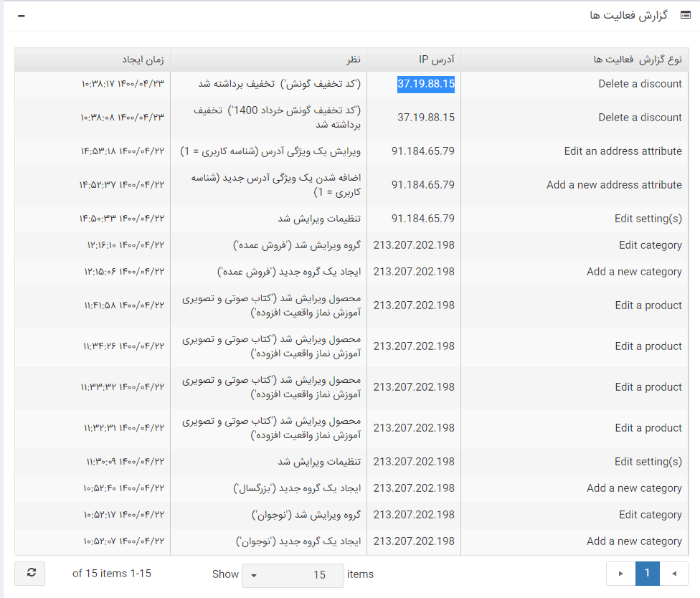Image resolution: width=700 pixels, height=598 pixels.
Task: Click the comment گروه ویرایش شد ('فروش عمده')
Action: point(297,245)
